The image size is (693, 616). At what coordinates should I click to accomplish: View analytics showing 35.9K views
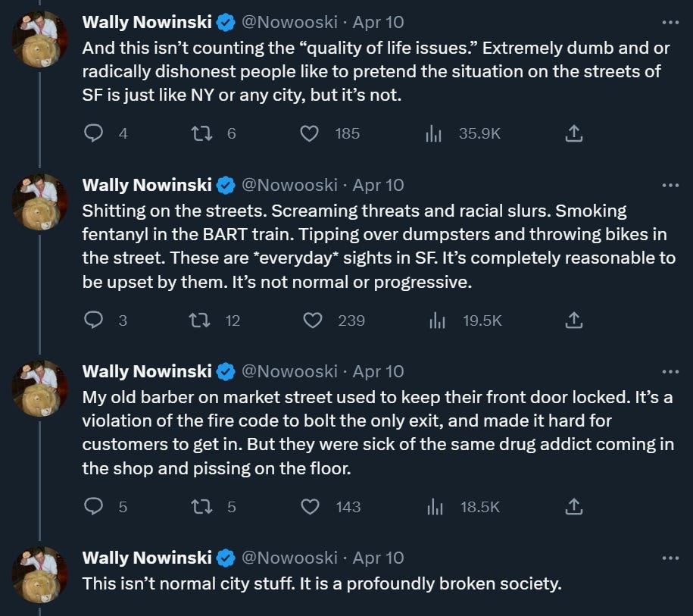click(433, 133)
